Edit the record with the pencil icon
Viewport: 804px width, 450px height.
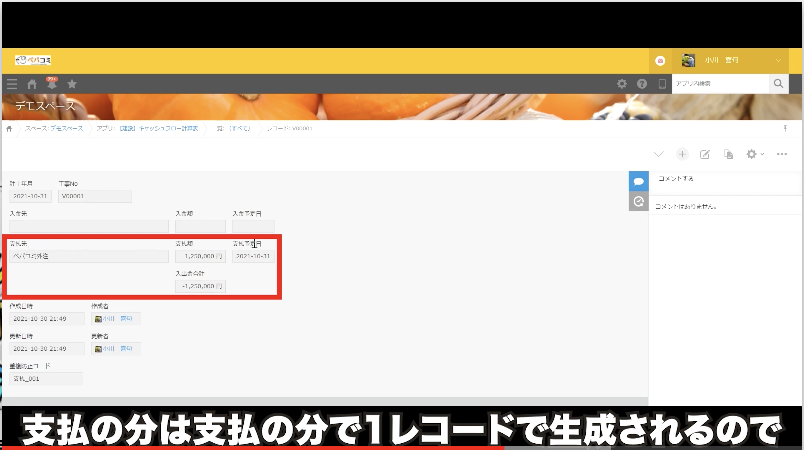705,154
